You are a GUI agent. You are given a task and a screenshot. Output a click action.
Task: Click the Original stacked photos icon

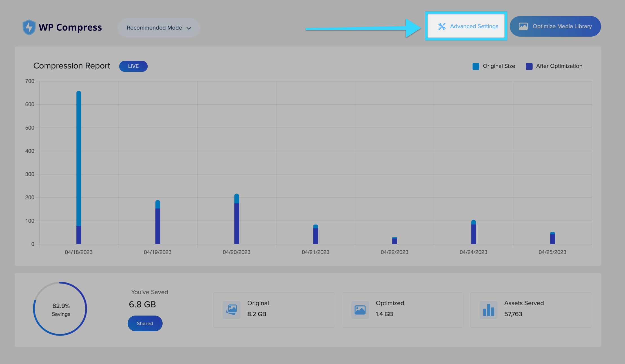pos(232,310)
